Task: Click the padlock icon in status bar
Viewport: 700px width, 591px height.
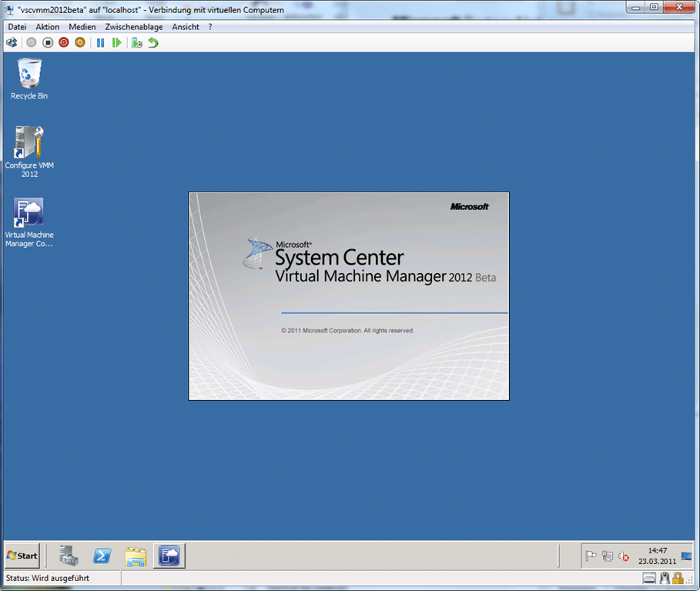Action: tap(678, 579)
